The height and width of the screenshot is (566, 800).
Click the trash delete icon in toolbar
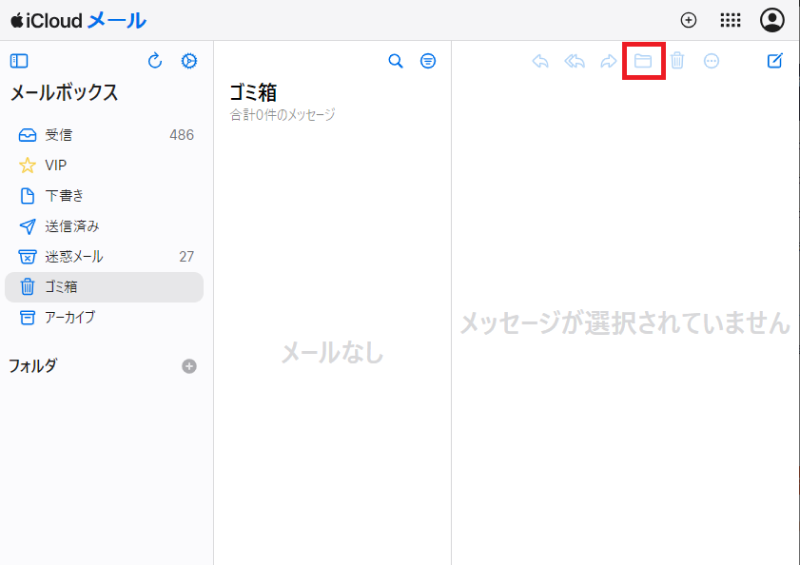[x=677, y=61]
